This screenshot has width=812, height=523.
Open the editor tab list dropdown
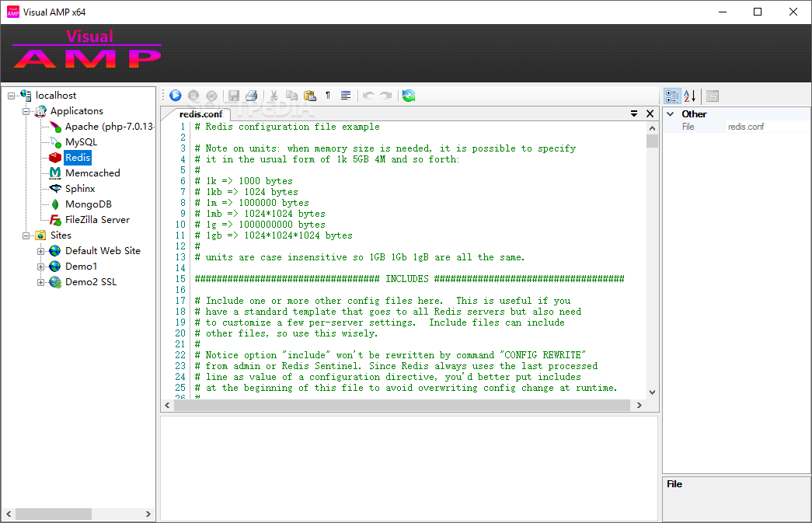pyautogui.click(x=634, y=113)
